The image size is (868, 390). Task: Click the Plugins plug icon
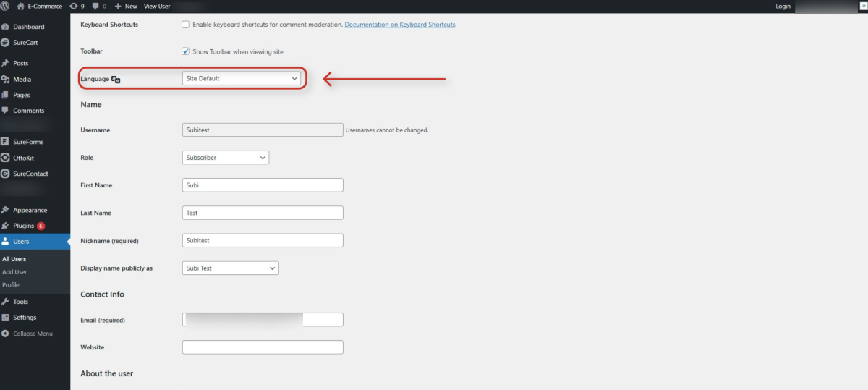(x=5, y=226)
